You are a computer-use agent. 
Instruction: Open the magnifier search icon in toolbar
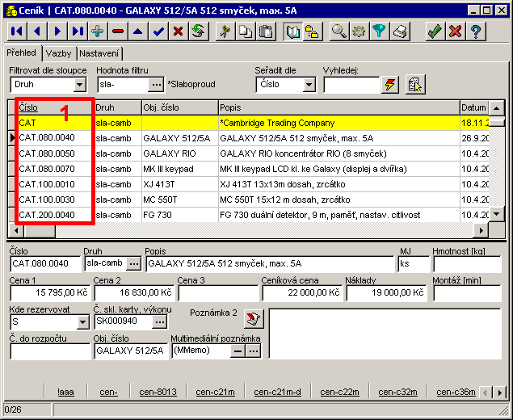338,31
